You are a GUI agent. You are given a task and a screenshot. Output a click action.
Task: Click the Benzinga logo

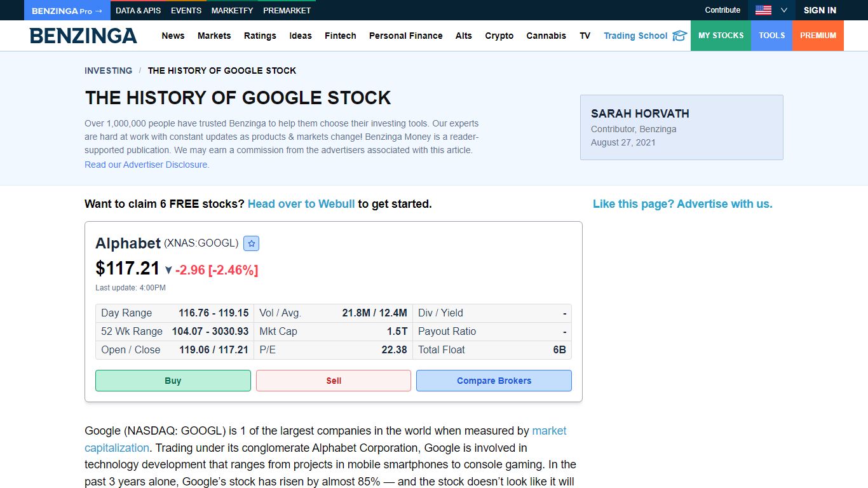[x=83, y=36]
